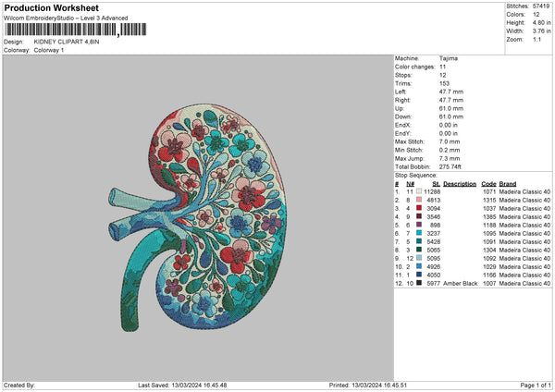Select the Min Stitch value 0.2 mm

450,150
